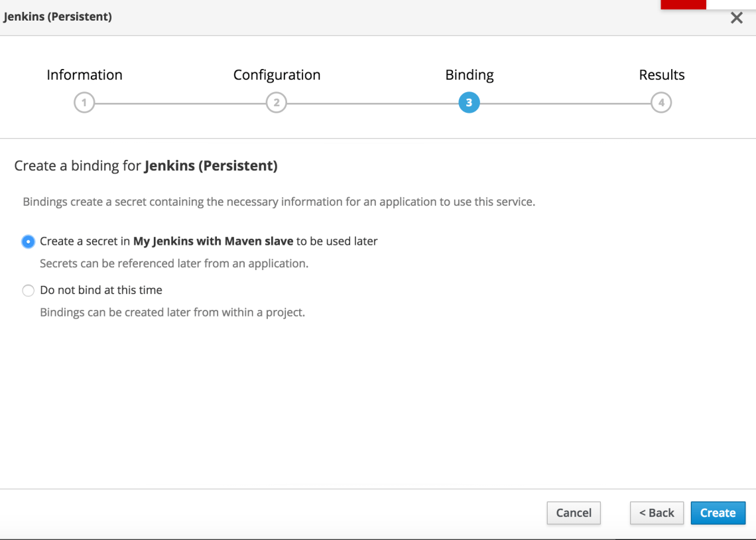
Task: Click 'Create a secret in My Jenkins' label text
Action: coord(208,241)
